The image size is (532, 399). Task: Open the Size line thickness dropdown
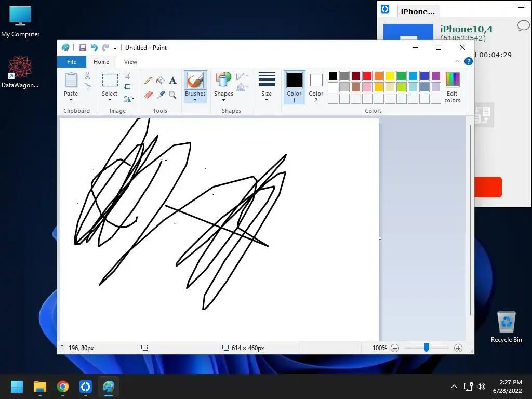point(267,87)
